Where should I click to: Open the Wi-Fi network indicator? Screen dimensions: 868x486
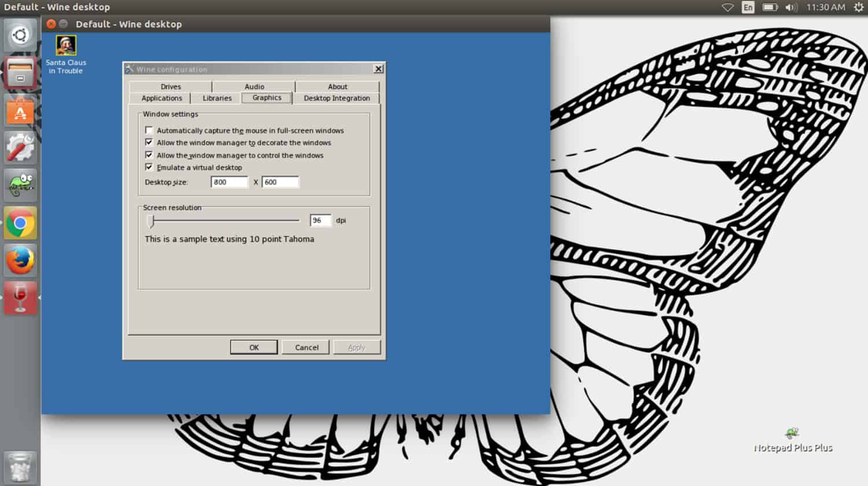click(x=727, y=8)
